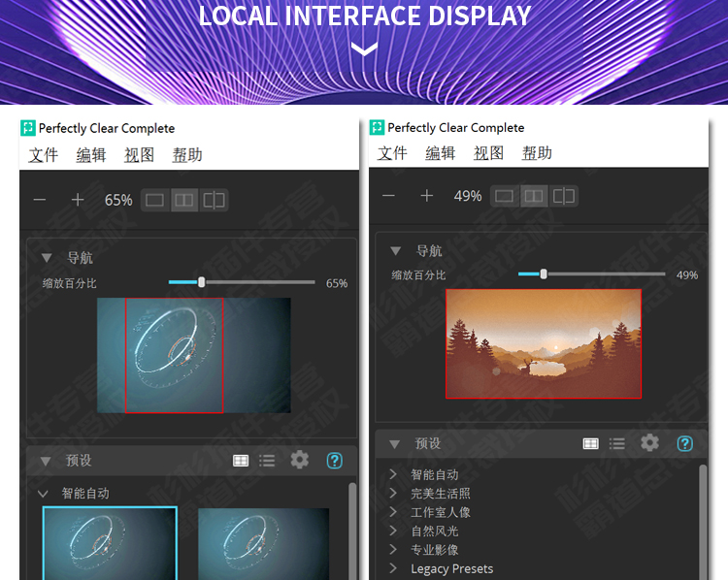Switch presets to grid view in left window
728x580 pixels.
click(241, 461)
